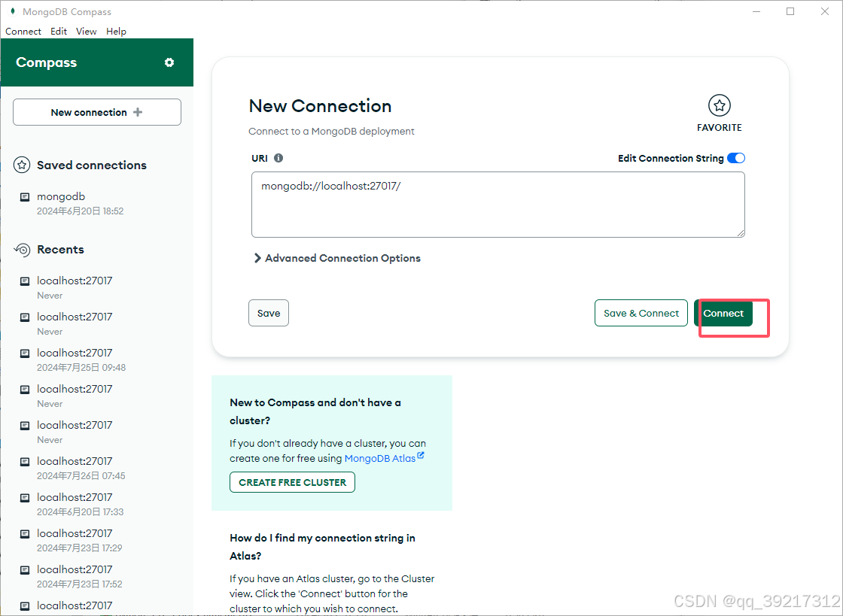Screen dimensions: 843x616
Task: Click into the URI connection string field
Action: (498, 205)
